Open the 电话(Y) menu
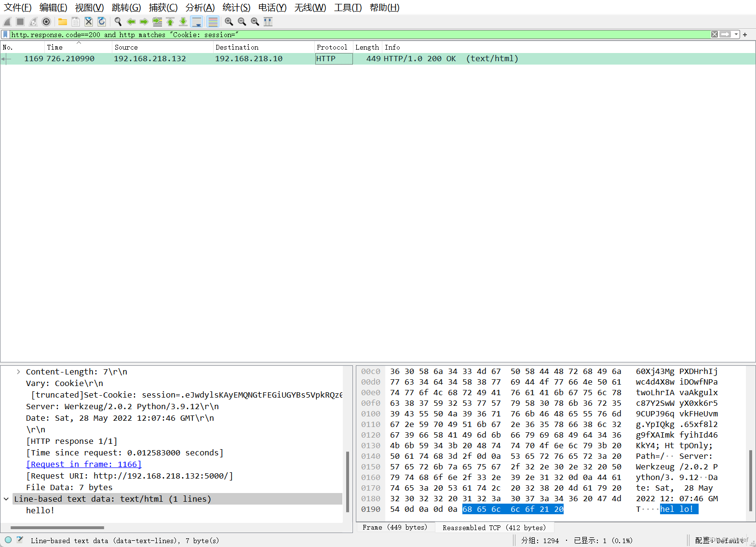The height and width of the screenshot is (547, 756). (272, 8)
